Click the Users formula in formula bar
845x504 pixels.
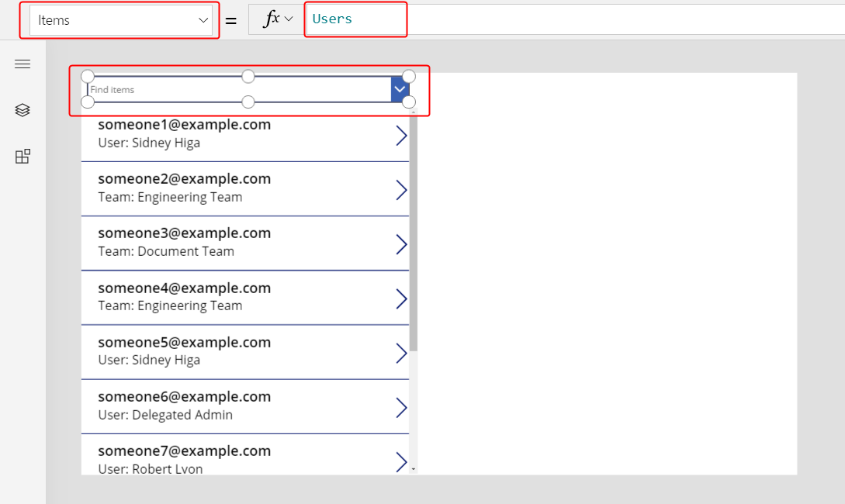332,19
